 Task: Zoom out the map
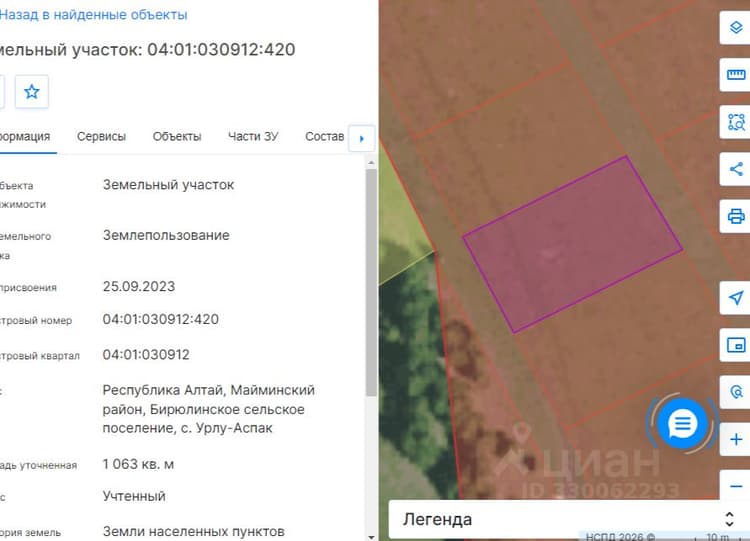pos(736,486)
